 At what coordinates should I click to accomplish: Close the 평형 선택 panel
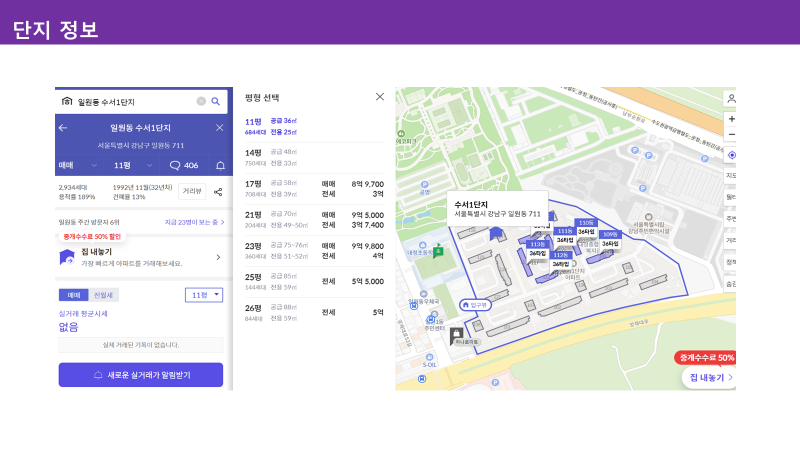click(x=380, y=97)
